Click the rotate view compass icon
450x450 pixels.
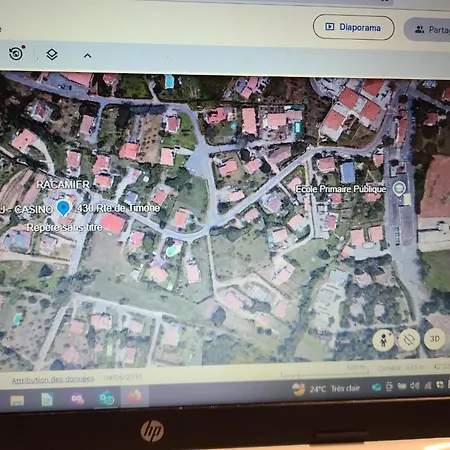coord(409,340)
